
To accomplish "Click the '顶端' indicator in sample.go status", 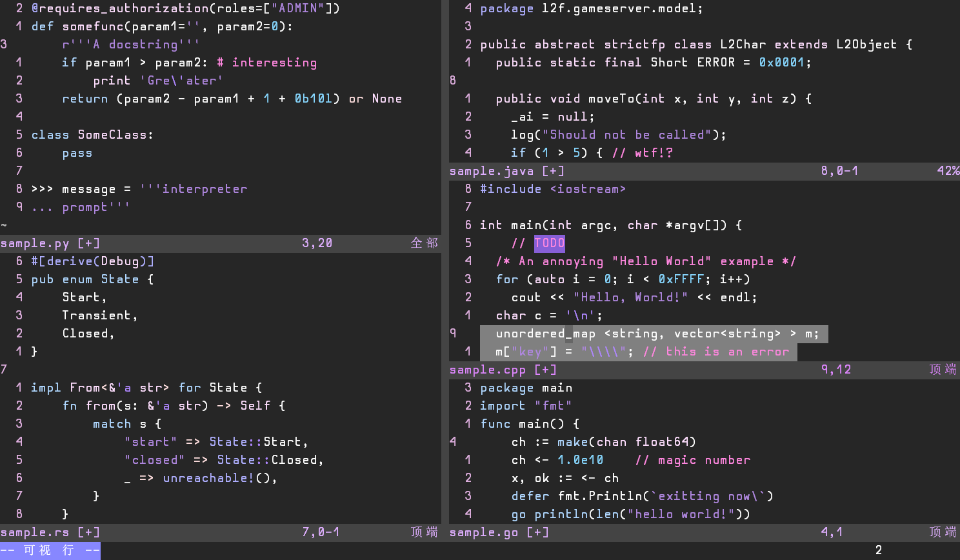I will 943,532.
